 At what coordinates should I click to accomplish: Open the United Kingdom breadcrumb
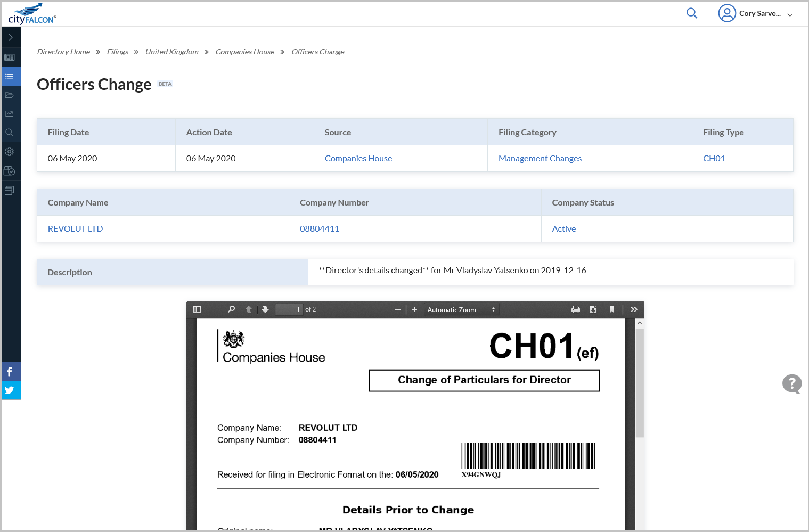(x=171, y=52)
